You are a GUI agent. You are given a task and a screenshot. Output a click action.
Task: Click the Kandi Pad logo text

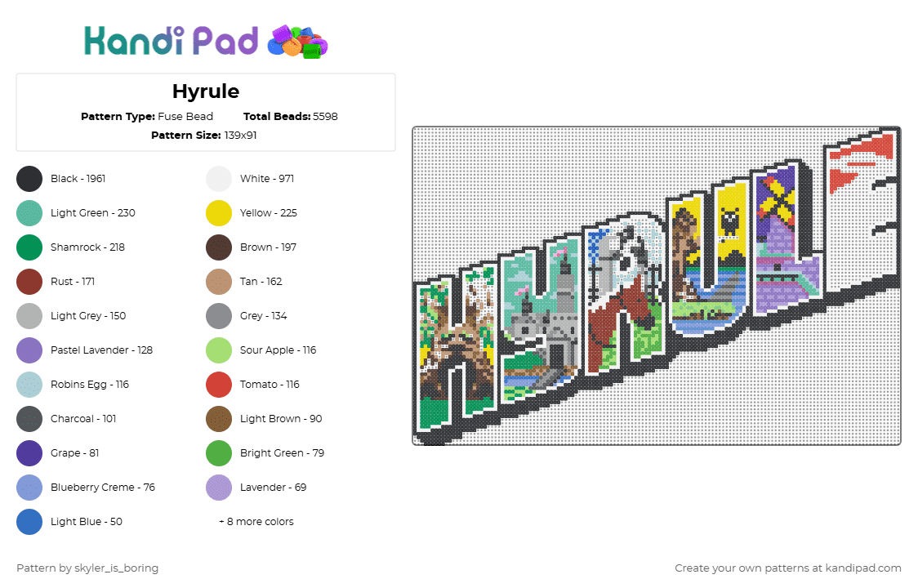(171, 41)
